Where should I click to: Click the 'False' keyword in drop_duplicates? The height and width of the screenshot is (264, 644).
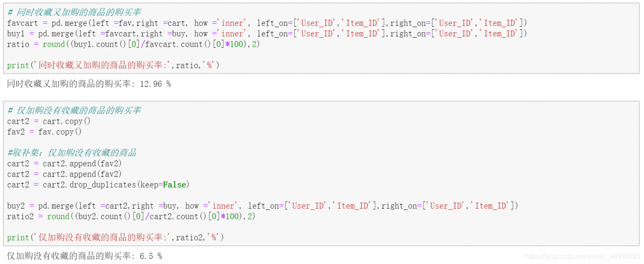(x=175, y=185)
